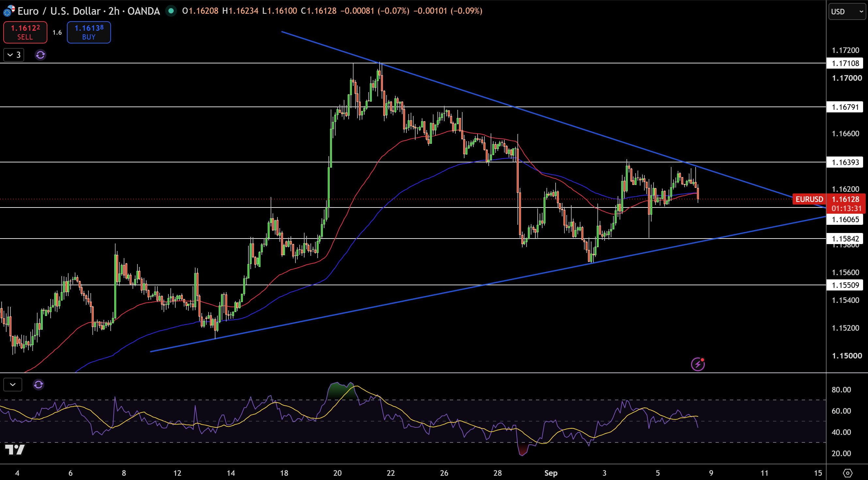Click the purple refresh icon in RSI pane
This screenshot has height=480, width=868.
[x=39, y=385]
